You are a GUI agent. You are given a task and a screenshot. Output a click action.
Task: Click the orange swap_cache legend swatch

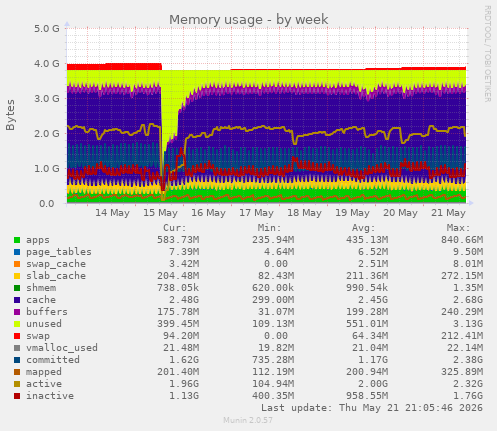pyautogui.click(x=17, y=264)
